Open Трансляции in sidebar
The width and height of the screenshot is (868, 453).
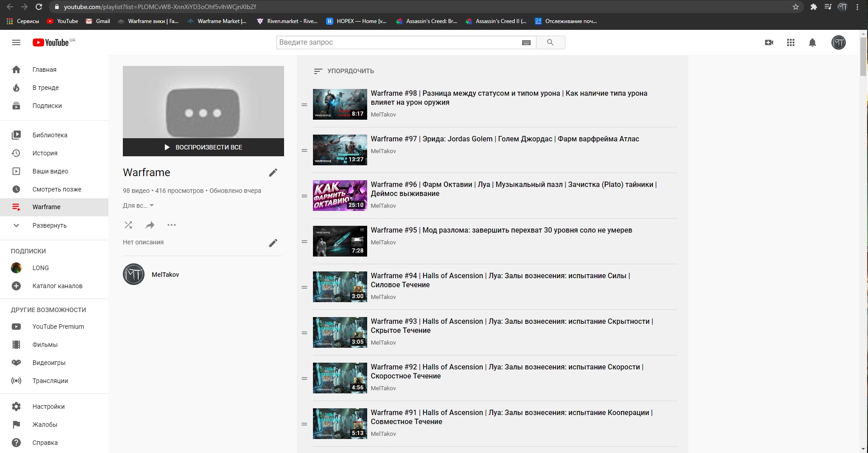(x=54, y=381)
